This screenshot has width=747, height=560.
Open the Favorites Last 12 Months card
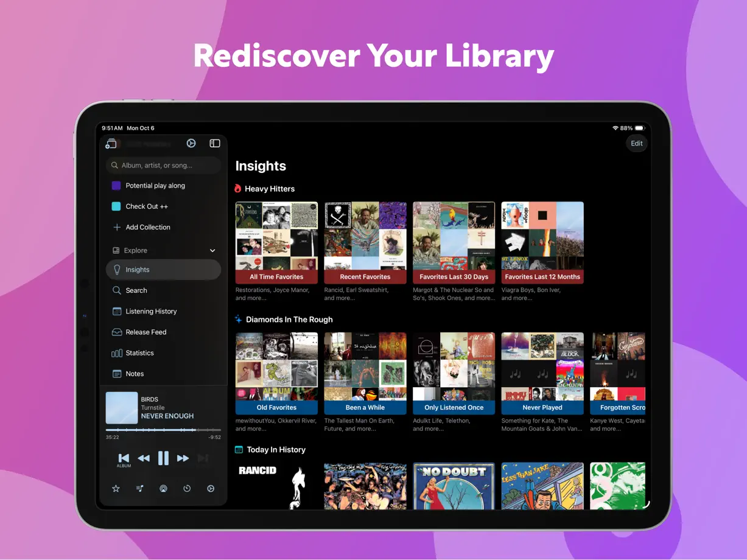(542, 243)
